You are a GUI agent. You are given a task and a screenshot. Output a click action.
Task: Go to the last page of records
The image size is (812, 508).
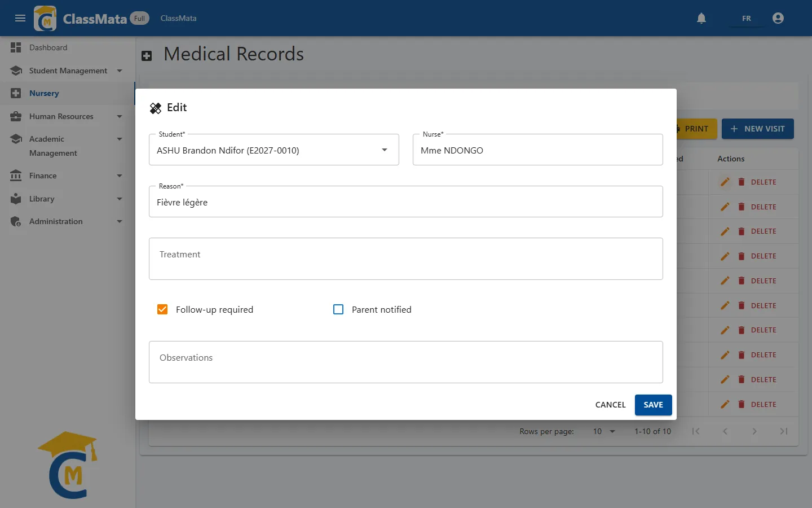[784, 431]
